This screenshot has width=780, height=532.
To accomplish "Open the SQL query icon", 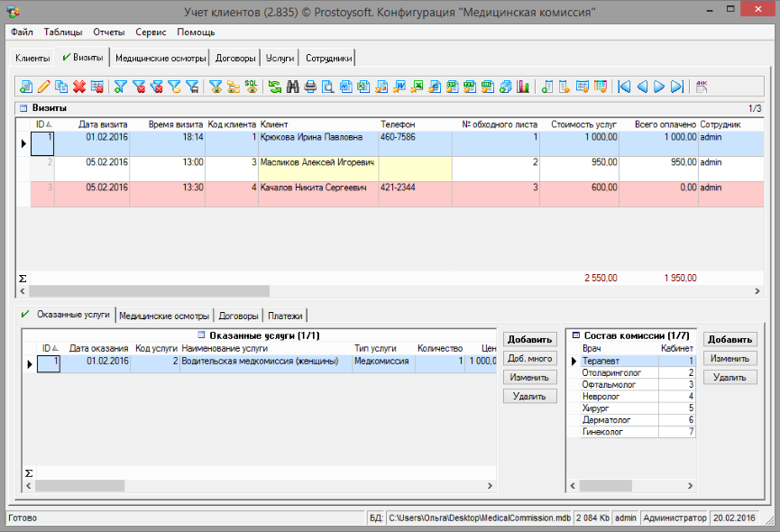I will (x=251, y=87).
